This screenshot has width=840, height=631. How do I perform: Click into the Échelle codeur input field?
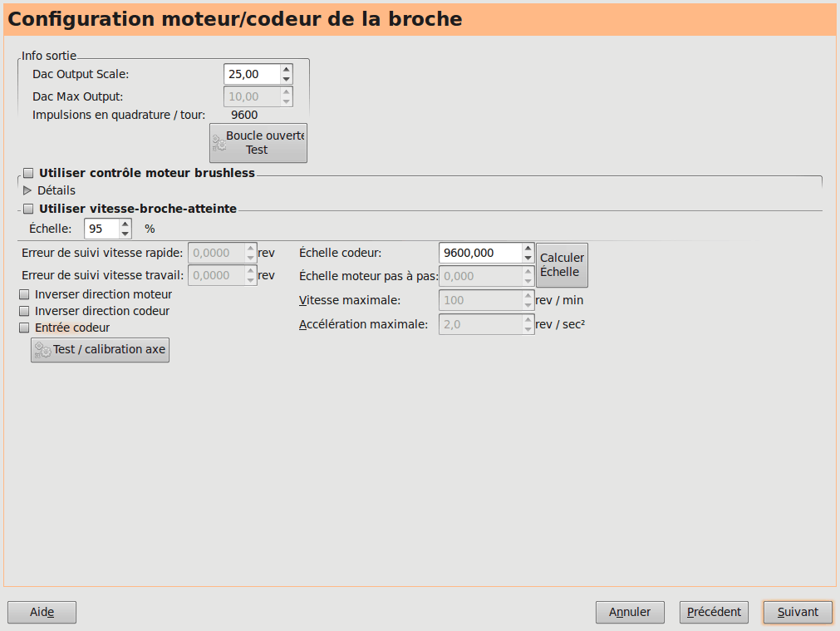click(x=480, y=253)
